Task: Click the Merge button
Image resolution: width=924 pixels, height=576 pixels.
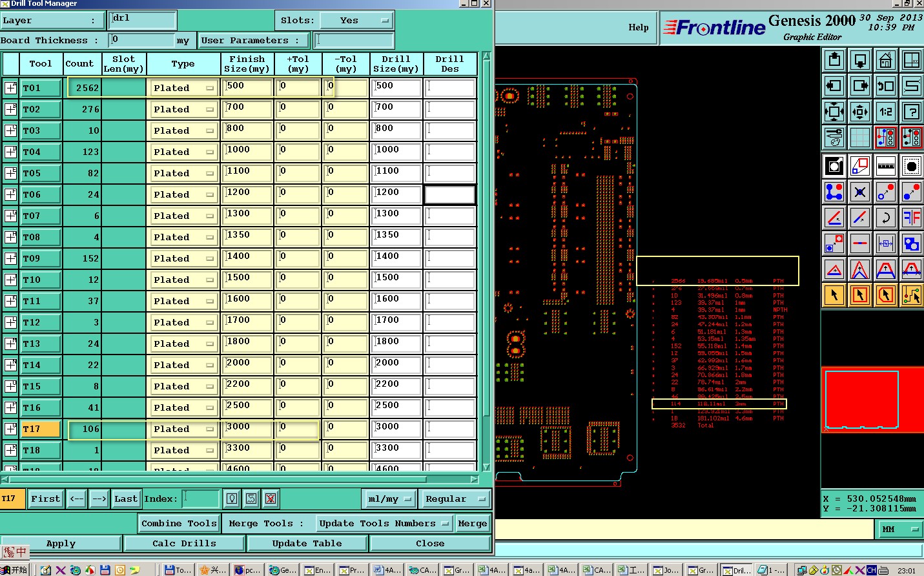Action: tap(473, 524)
